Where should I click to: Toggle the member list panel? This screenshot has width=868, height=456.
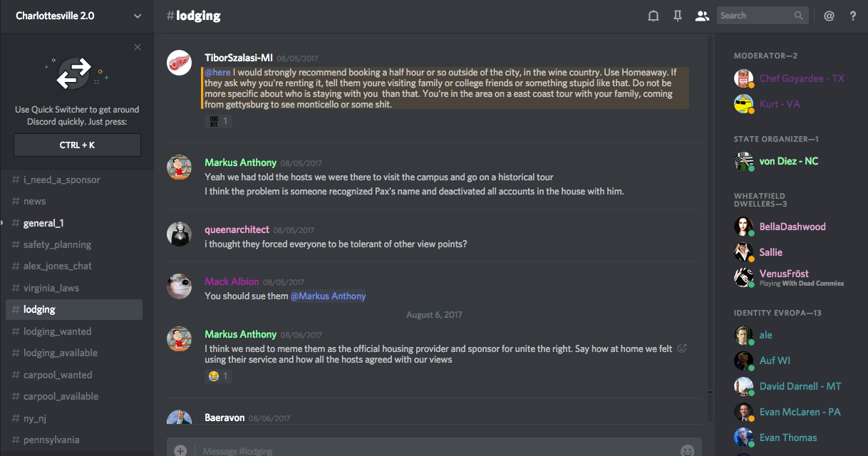[x=702, y=16]
